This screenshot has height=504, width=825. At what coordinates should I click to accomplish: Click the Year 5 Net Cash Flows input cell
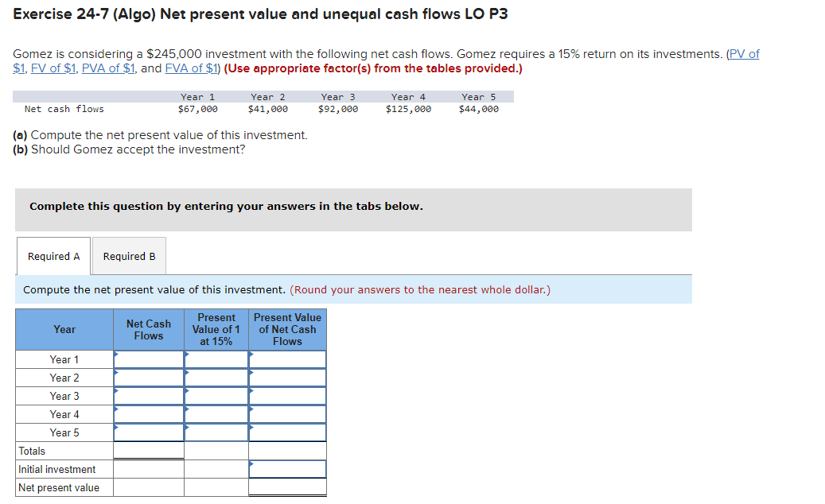(x=148, y=432)
